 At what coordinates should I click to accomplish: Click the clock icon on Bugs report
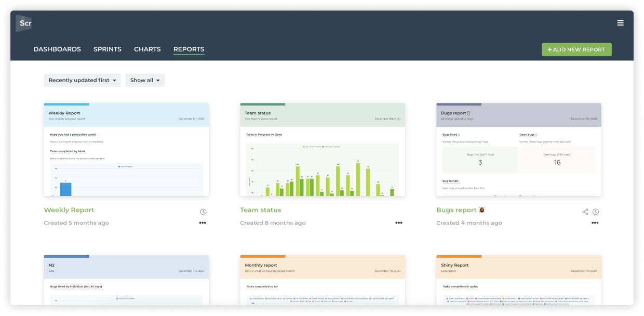(x=596, y=212)
